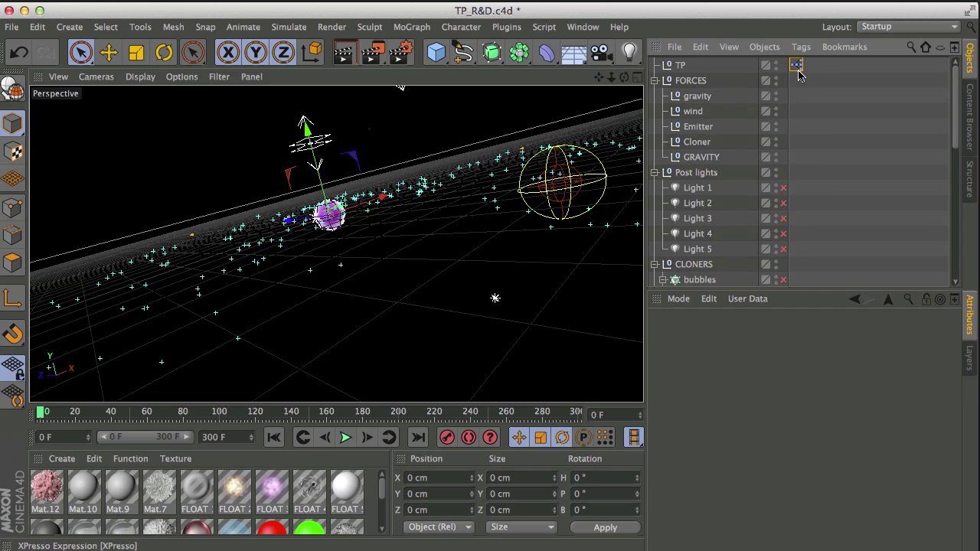Open the Render Settings
This screenshot has height=551, width=980.
tap(397, 52)
